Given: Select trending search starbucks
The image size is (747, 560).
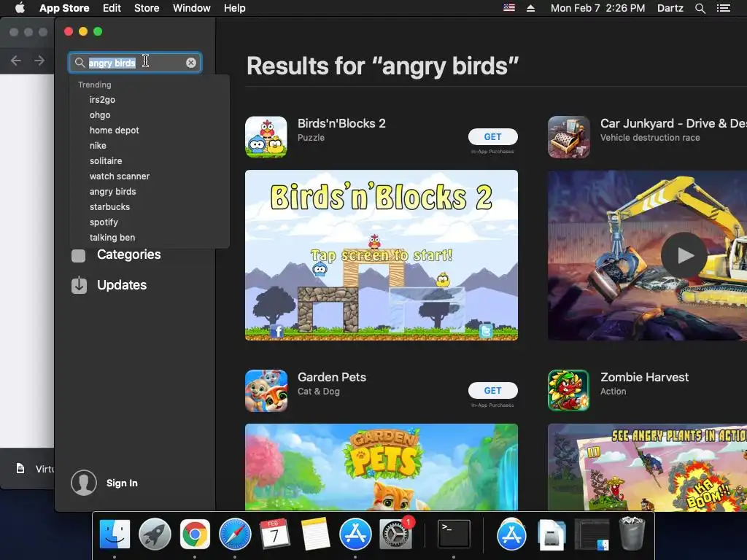Looking at the screenshot, I should click(x=109, y=206).
